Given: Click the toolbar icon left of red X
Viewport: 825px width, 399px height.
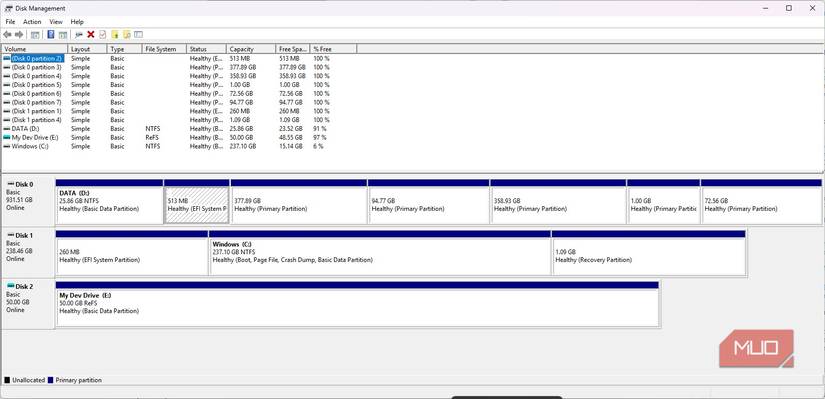Looking at the screenshot, I should pos(79,35).
